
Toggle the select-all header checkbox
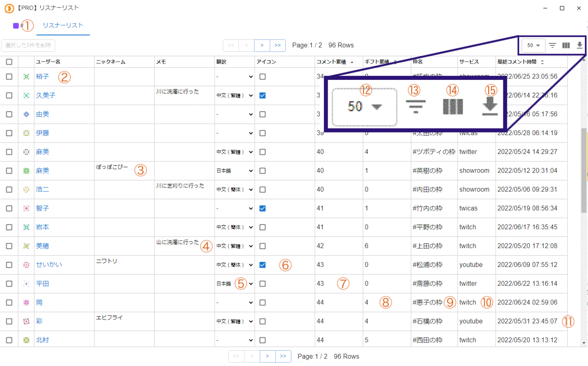tap(9, 62)
